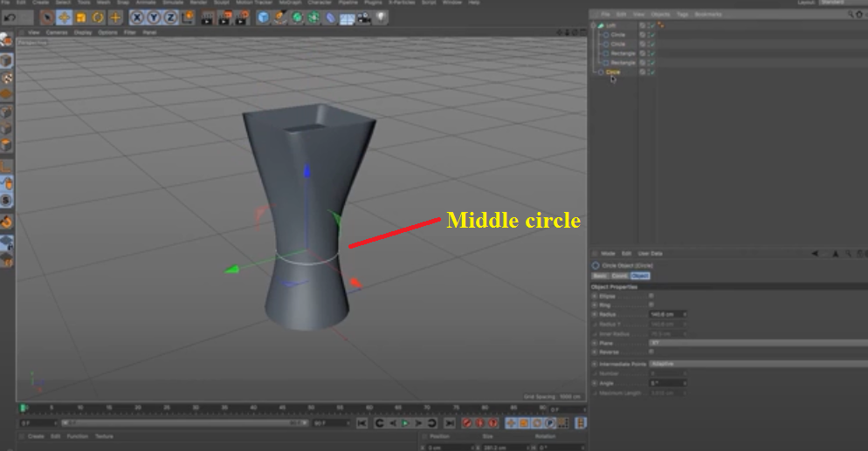
Task: Toggle yellow Circle object enabled checkmark
Action: [652, 72]
